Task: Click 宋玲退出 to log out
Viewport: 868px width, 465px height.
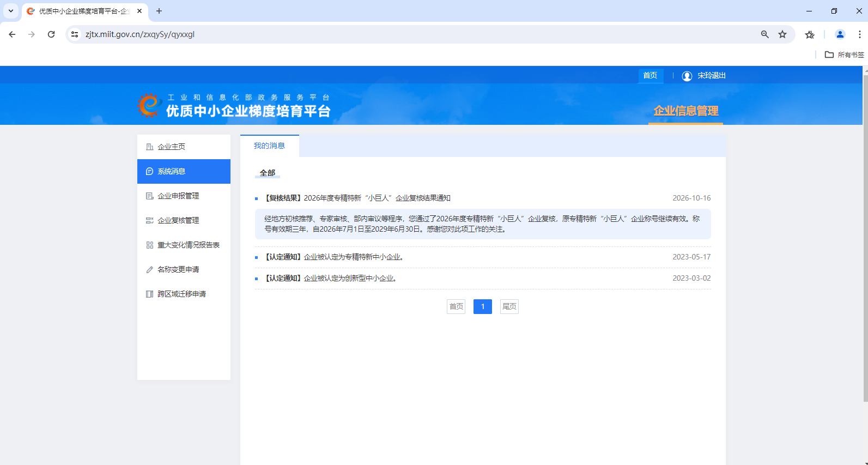Action: (x=712, y=76)
